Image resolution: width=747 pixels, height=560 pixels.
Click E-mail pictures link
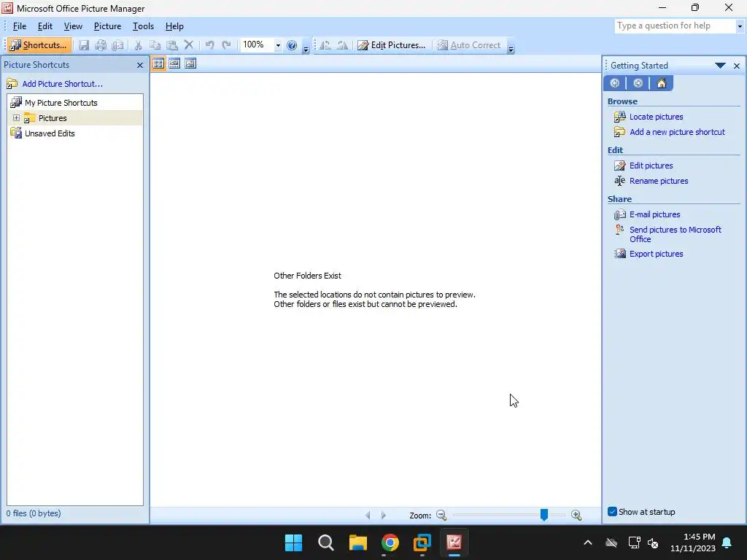654,214
